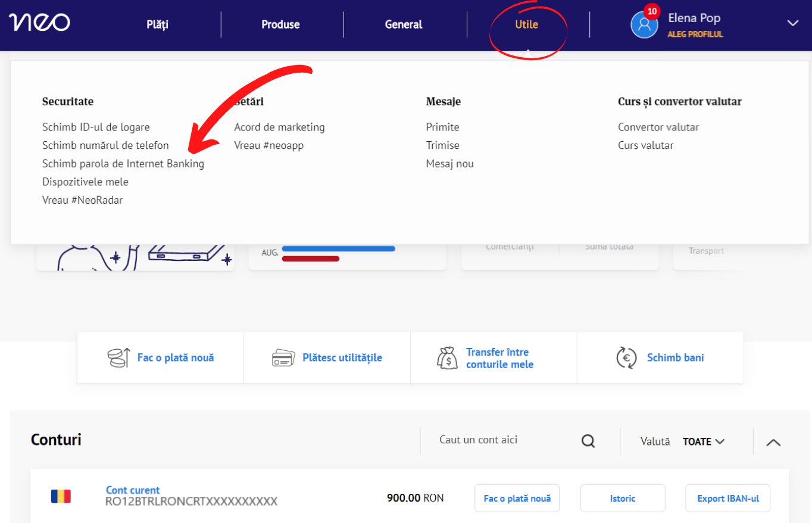
Task: Collapse the Conturi section with the chevron
Action: (773, 443)
